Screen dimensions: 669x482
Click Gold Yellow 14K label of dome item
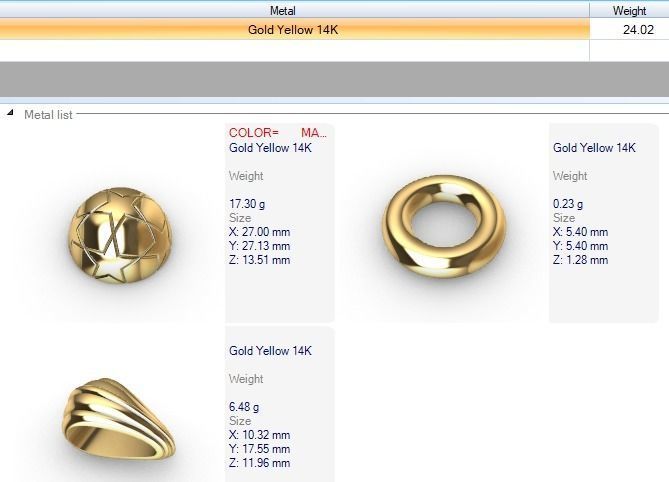coord(270,148)
